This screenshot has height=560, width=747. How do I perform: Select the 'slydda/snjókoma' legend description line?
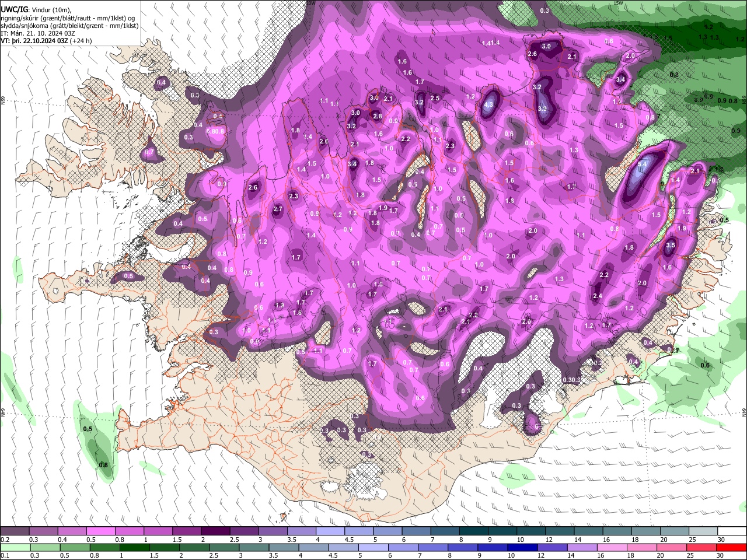click(69, 26)
